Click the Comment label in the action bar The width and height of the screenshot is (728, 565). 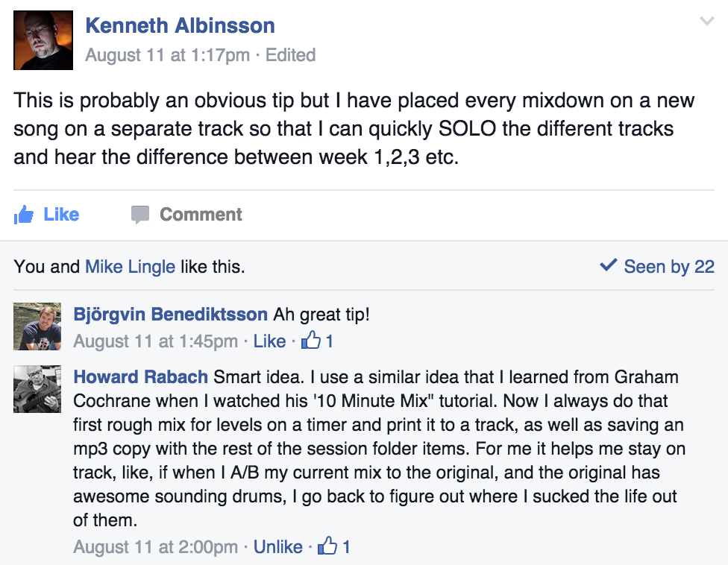[x=200, y=215]
